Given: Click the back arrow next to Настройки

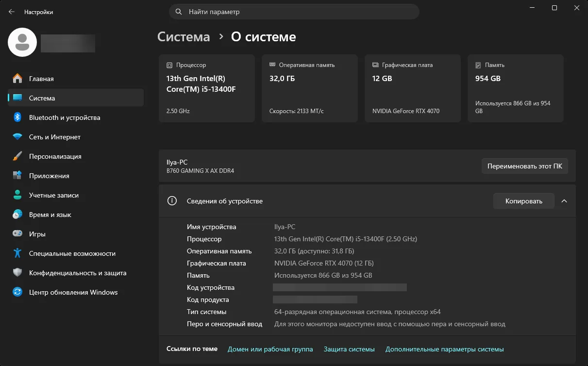Looking at the screenshot, I should pos(12,12).
